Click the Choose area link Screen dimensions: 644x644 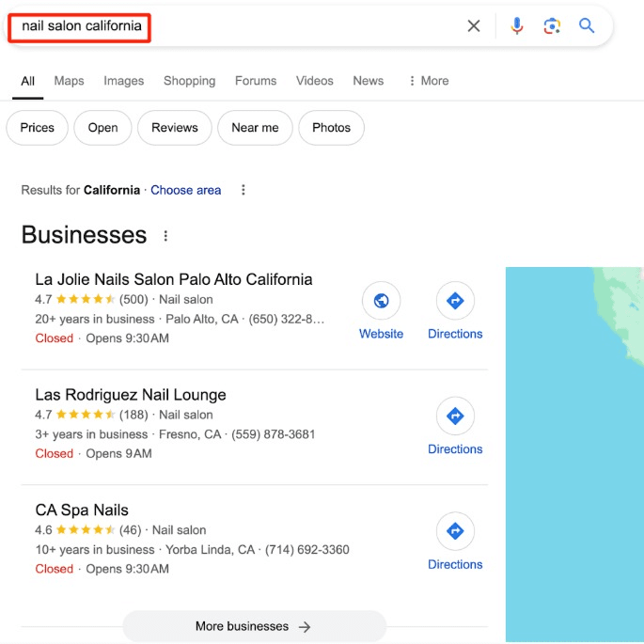tap(185, 190)
